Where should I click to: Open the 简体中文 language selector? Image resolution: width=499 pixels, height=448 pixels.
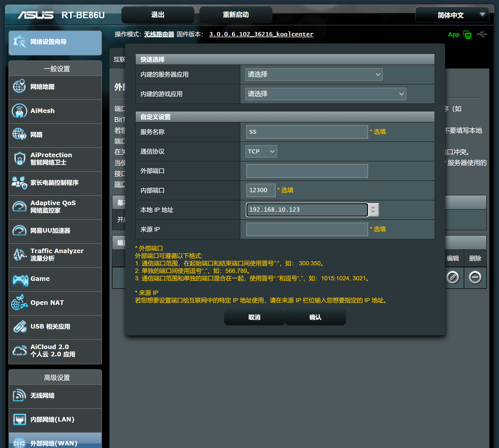point(452,15)
